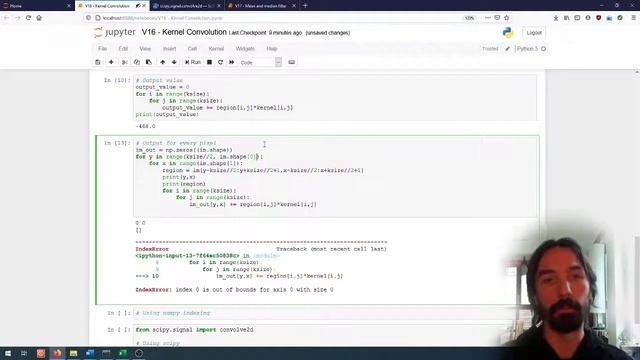Click the pencil edit-mode indicator icon
The height and width of the screenshot is (360, 640).
(x=507, y=49)
